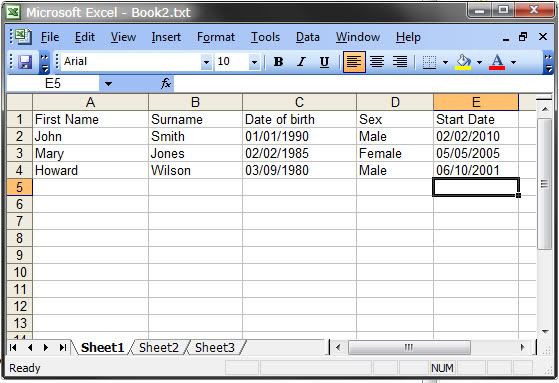Click the Excel workbook icon beside the File menu
The image size is (559, 383).
[x=22, y=37]
